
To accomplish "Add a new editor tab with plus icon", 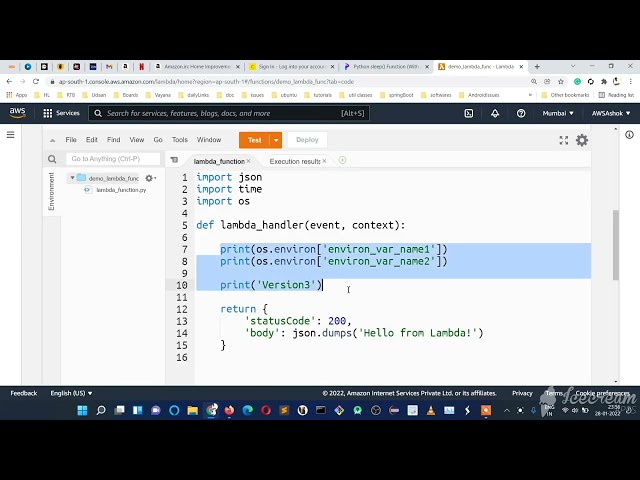I will pyautogui.click(x=342, y=160).
